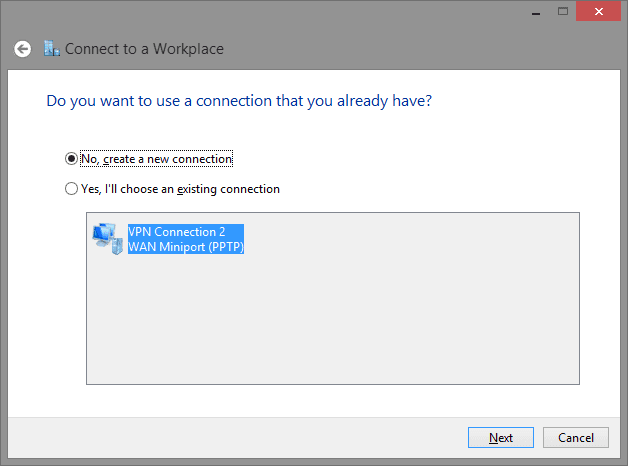Viewport: 628px width, 466px height.
Task: Proceed with the Next button
Action: pos(501,438)
